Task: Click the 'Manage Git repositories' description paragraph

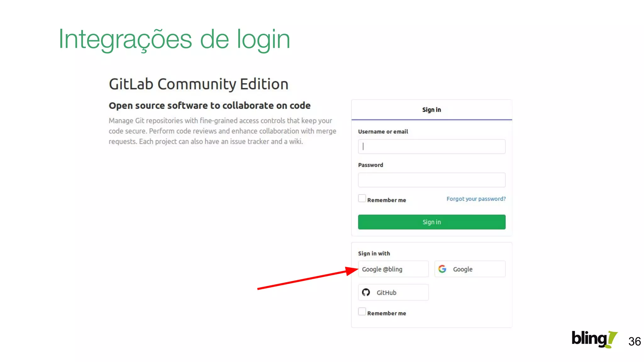Action: [x=223, y=131]
